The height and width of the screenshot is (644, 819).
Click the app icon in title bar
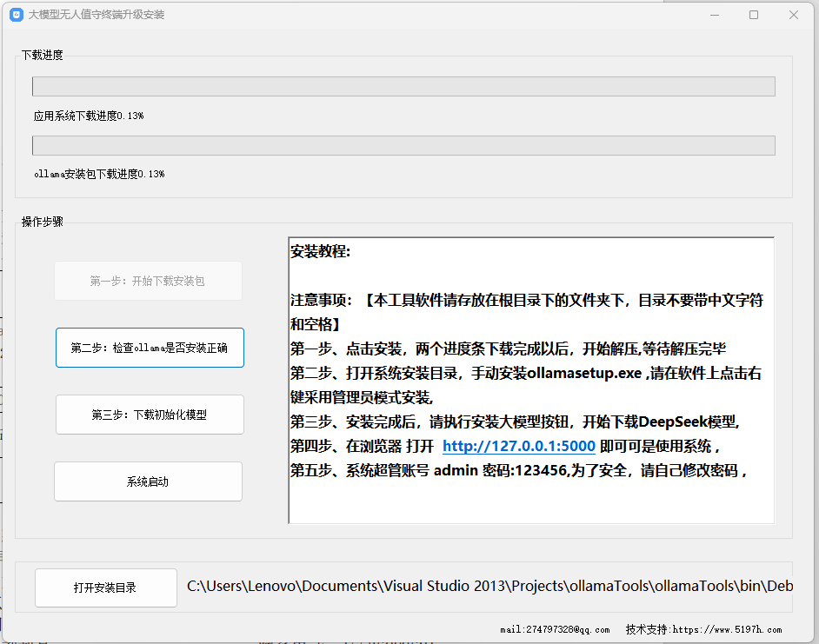(17, 15)
